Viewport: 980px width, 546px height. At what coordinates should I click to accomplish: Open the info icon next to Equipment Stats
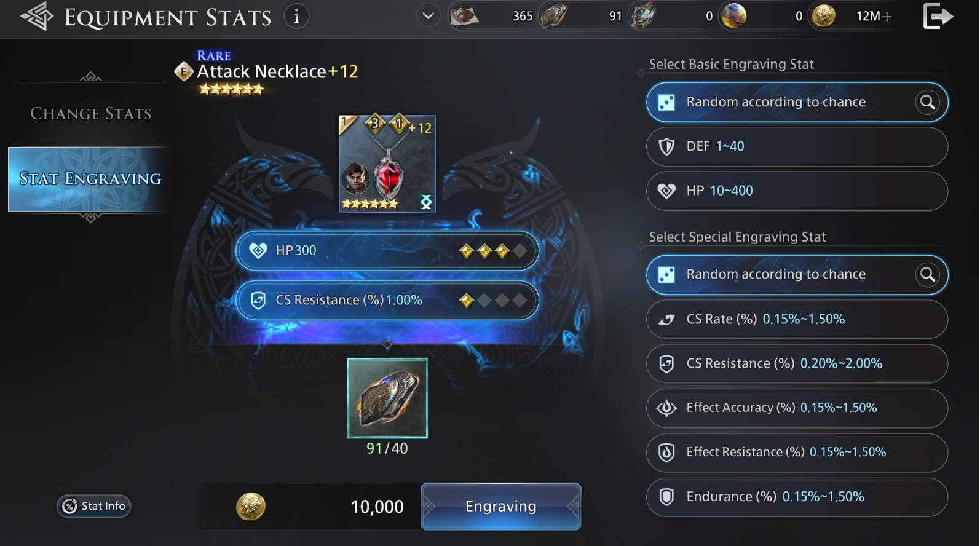tap(297, 17)
